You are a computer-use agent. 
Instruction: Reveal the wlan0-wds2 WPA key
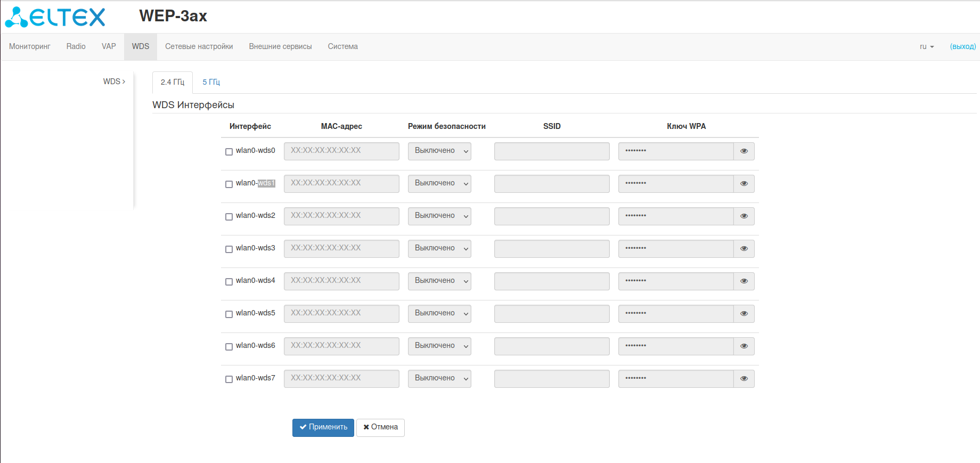pyautogui.click(x=744, y=216)
